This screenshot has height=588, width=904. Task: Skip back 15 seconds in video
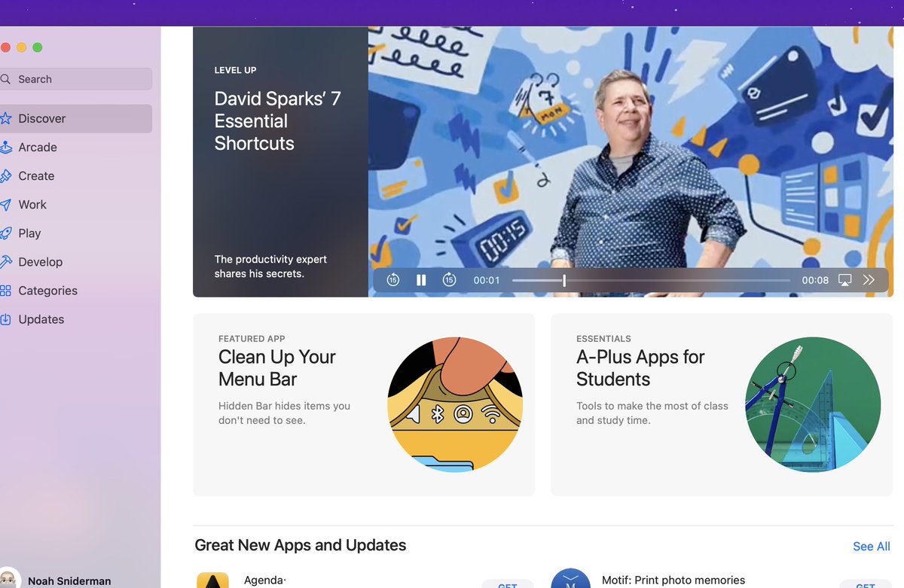pos(392,280)
